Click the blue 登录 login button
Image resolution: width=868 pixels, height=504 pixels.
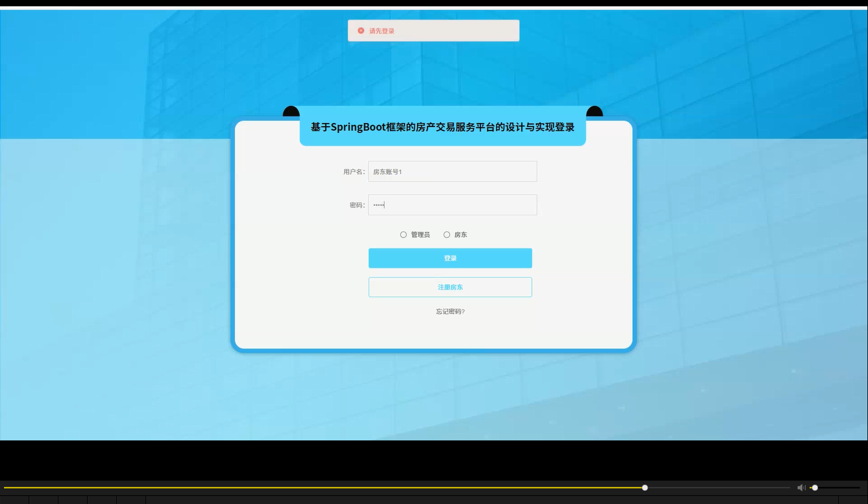[x=450, y=258]
